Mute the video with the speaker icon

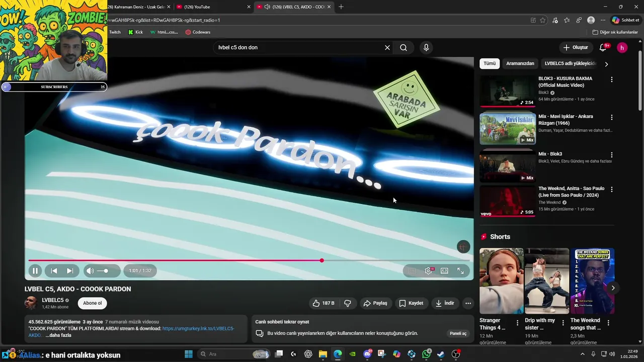pyautogui.click(x=90, y=270)
